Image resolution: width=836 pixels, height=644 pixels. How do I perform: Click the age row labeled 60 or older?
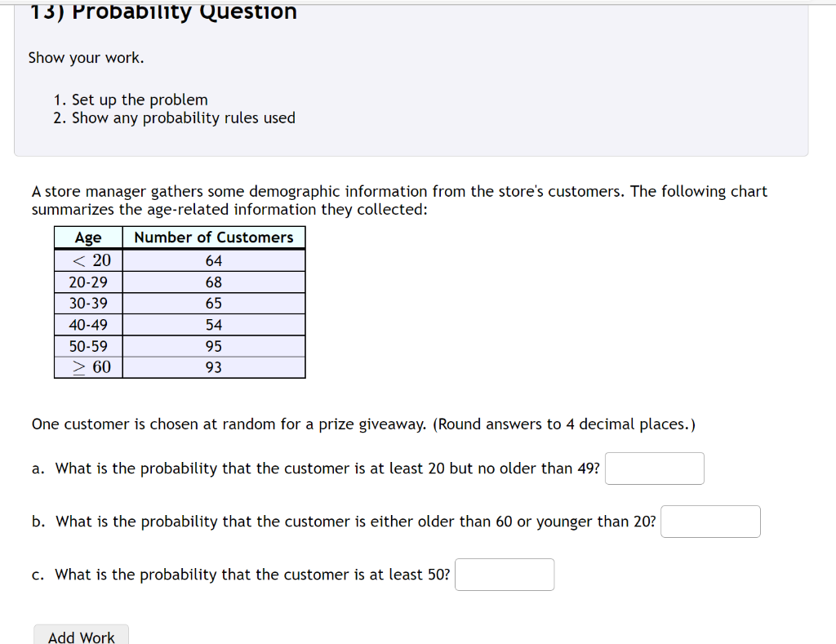(87, 366)
